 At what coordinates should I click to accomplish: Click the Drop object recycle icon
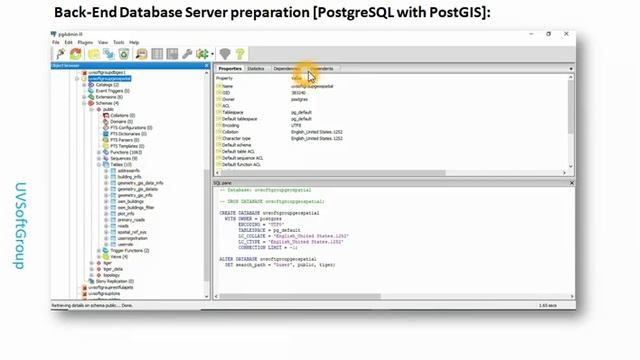click(x=124, y=54)
